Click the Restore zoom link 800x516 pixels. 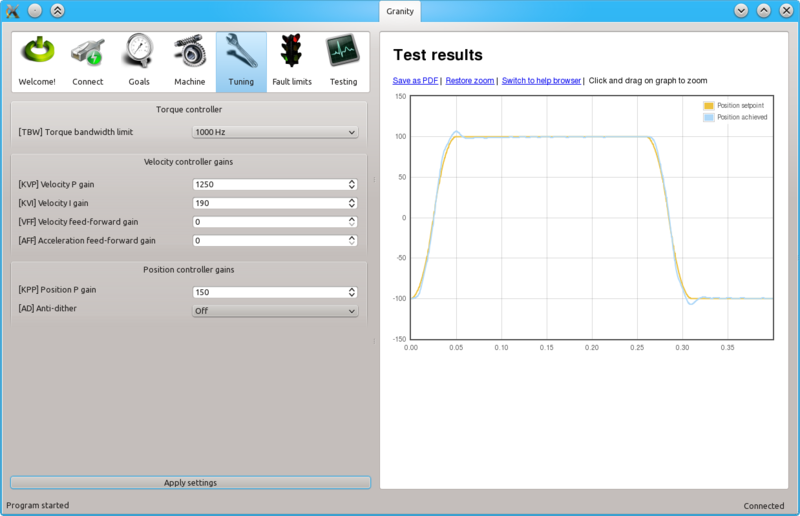click(470, 81)
